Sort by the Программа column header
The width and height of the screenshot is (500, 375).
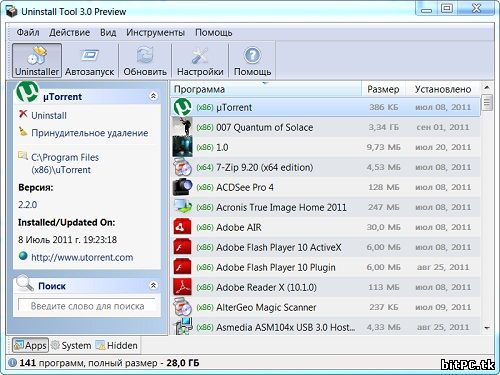pos(266,89)
